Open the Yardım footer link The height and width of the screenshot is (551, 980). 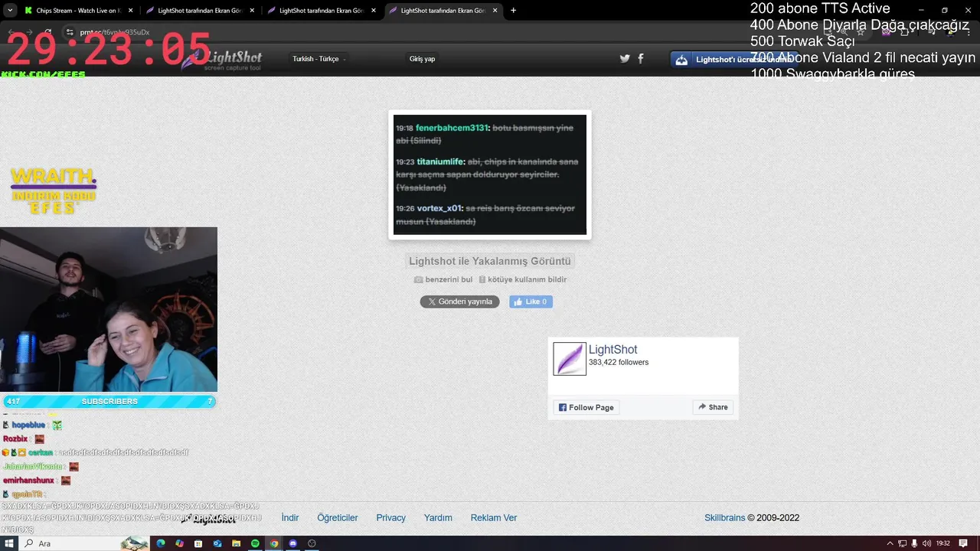click(438, 518)
